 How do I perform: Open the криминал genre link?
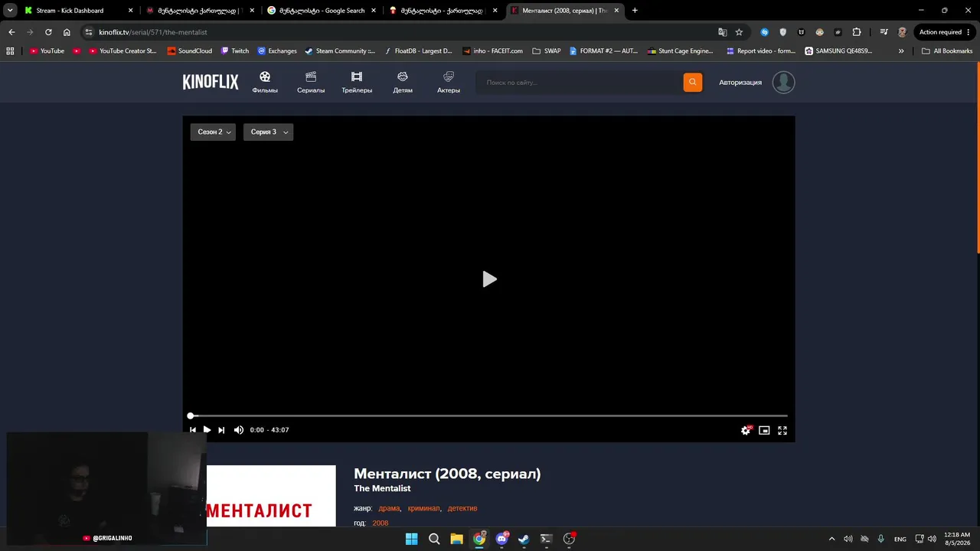coord(424,508)
